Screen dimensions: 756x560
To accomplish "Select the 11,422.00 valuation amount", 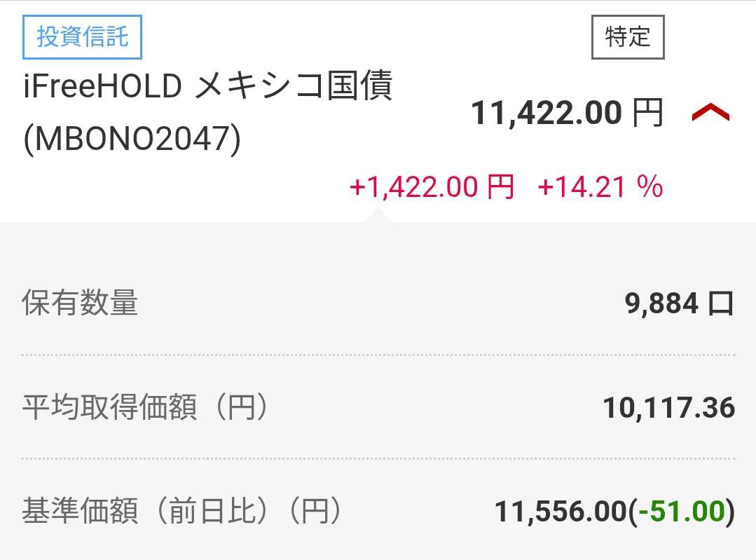I will click(x=547, y=112).
